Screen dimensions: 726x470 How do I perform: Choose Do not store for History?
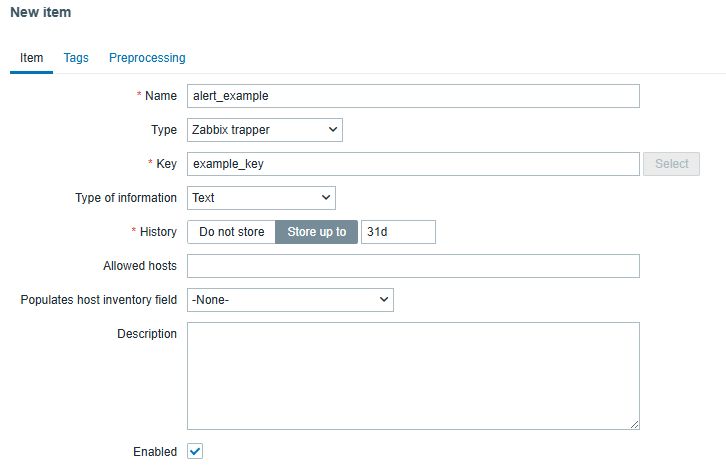coord(232,232)
